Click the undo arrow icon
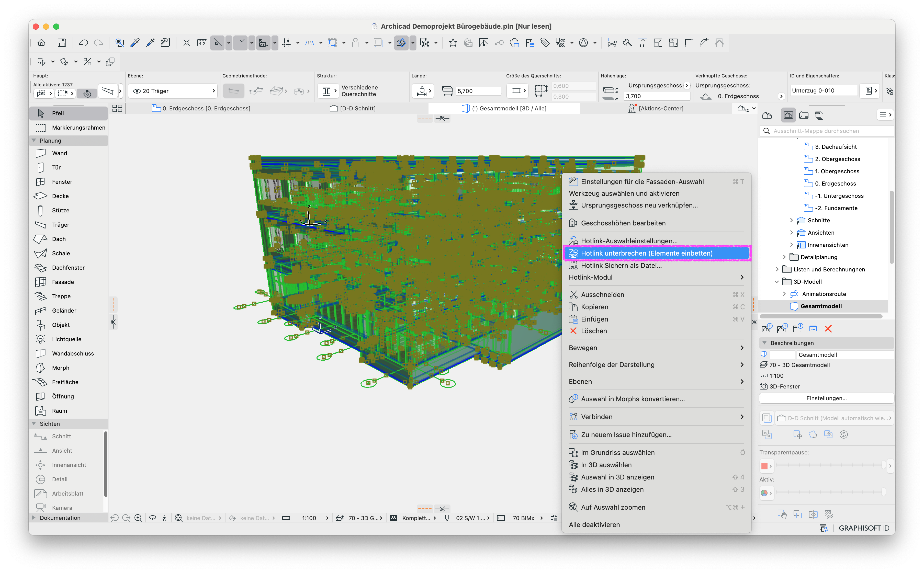The height and width of the screenshot is (573, 924). 83,43
